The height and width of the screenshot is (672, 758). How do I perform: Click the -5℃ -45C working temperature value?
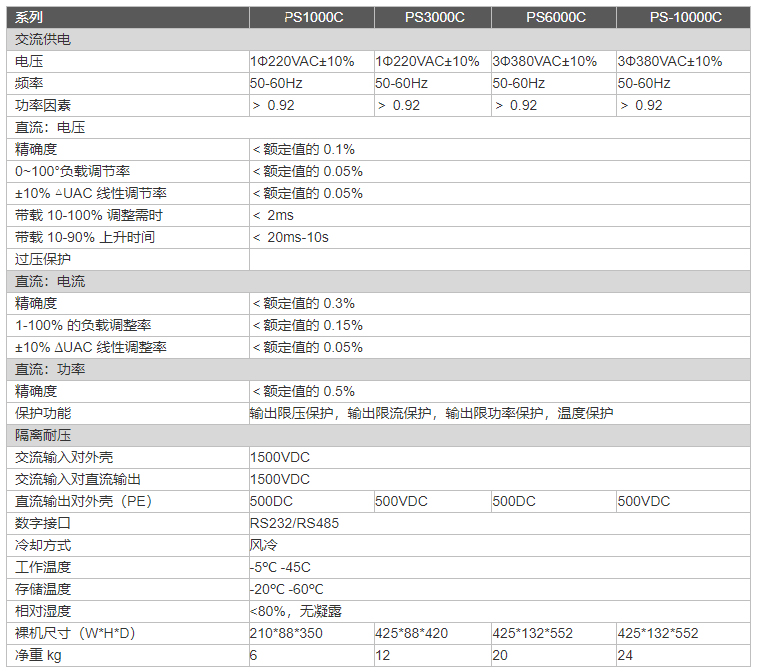coord(280,567)
